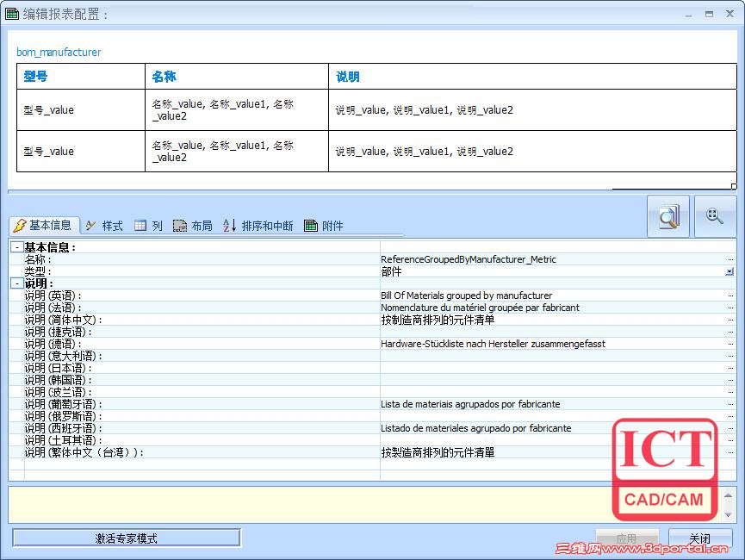Viewport: 745px width, 560px height.
Task: Click 'Lista de materiais agrupados por fabricante'
Action: click(x=470, y=404)
